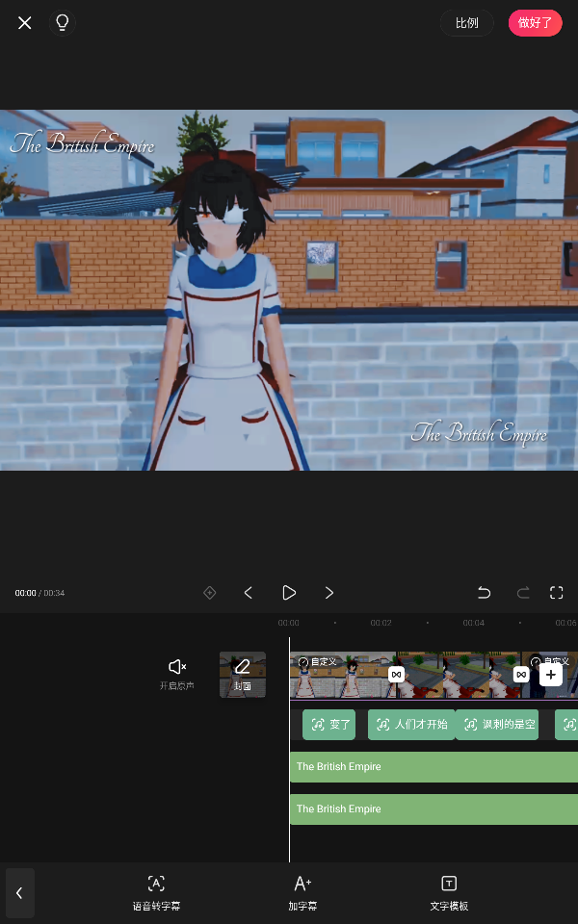Undo the last edit
Image resolution: width=578 pixels, height=924 pixels.
pos(484,592)
